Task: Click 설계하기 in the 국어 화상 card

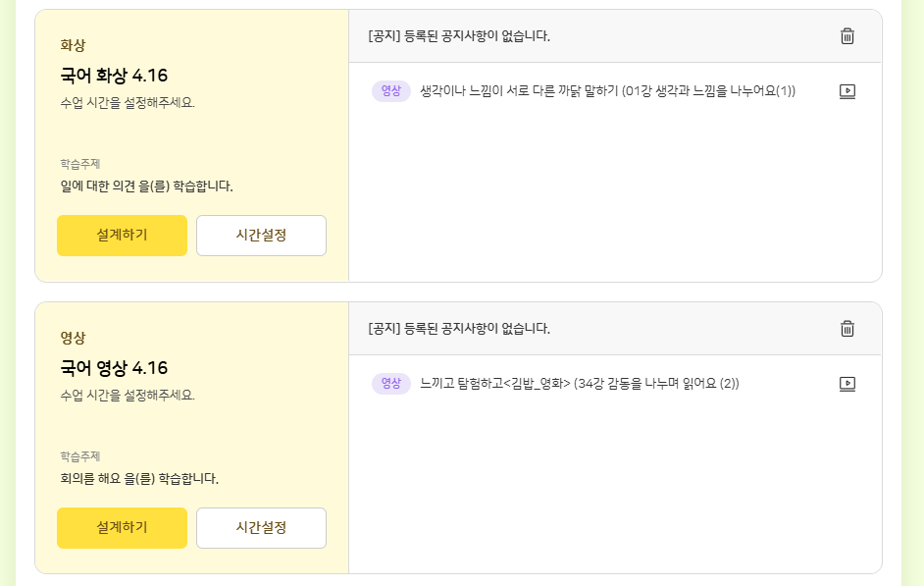Action: (122, 236)
